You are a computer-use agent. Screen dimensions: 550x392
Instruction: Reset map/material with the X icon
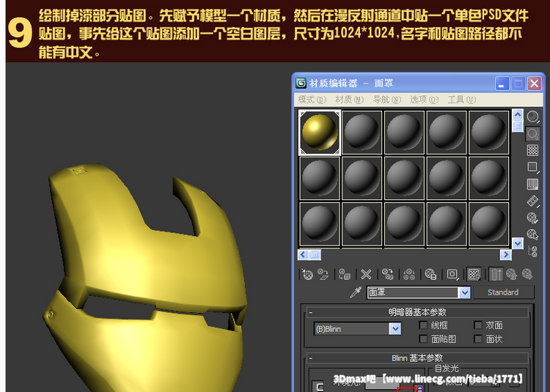[366, 274]
